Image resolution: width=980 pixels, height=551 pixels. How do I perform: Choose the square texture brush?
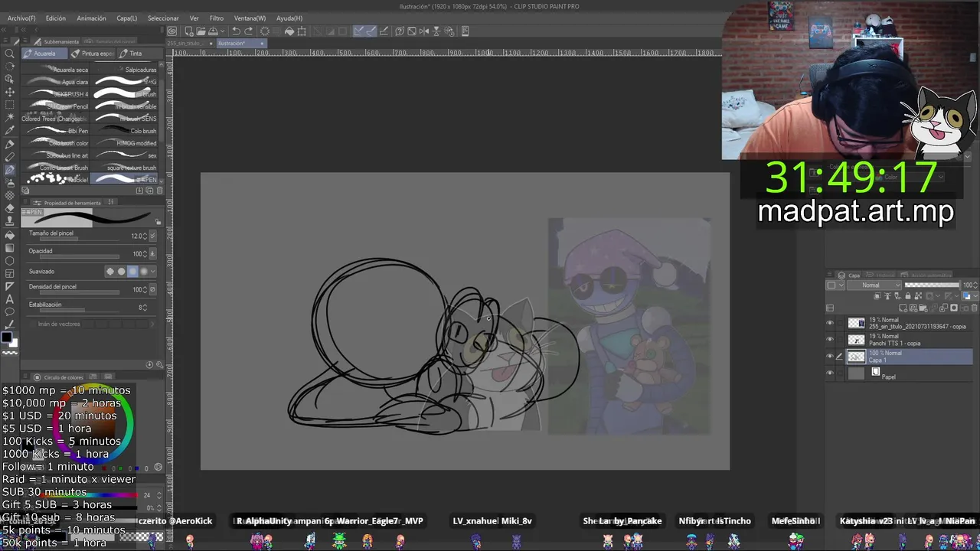[x=125, y=168]
